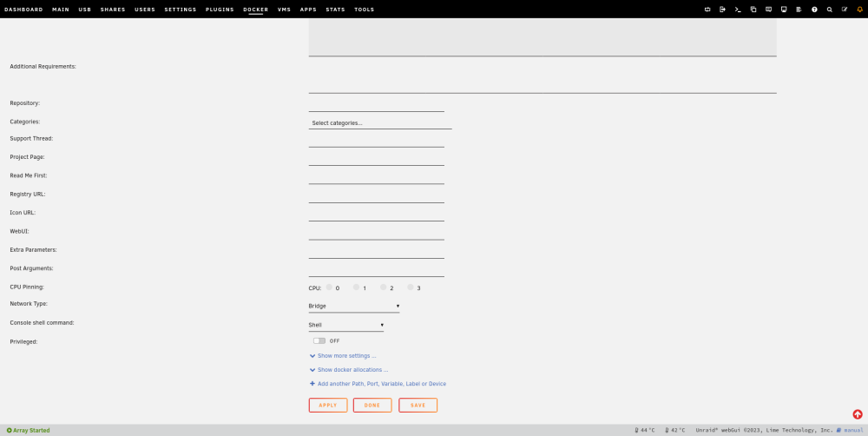Open the Dashboard menu
Image resolution: width=868 pixels, height=436 pixels.
(23, 10)
